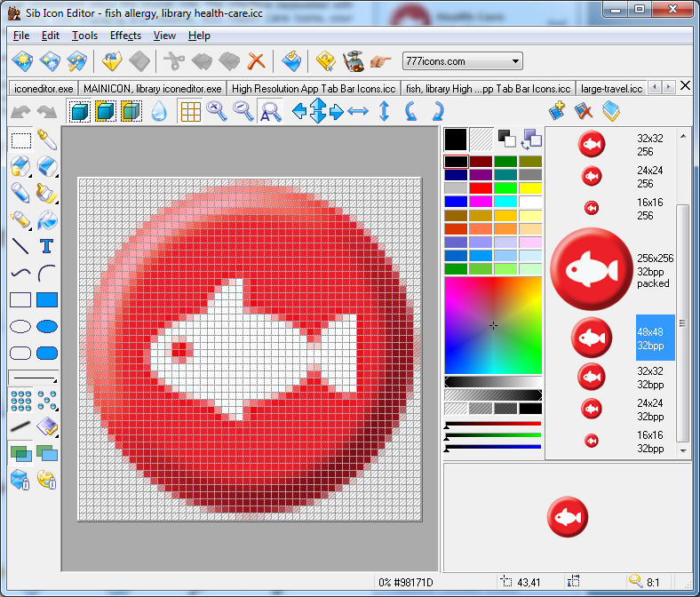This screenshot has height=597, width=700.
Task: Open the Edit menu
Action: 50,36
